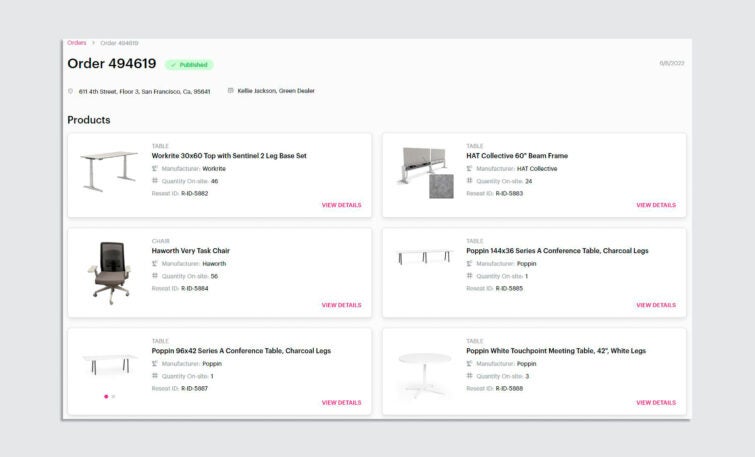755x457 pixels.
Task: Click the location pin icon beside the address
Action: tap(70, 91)
